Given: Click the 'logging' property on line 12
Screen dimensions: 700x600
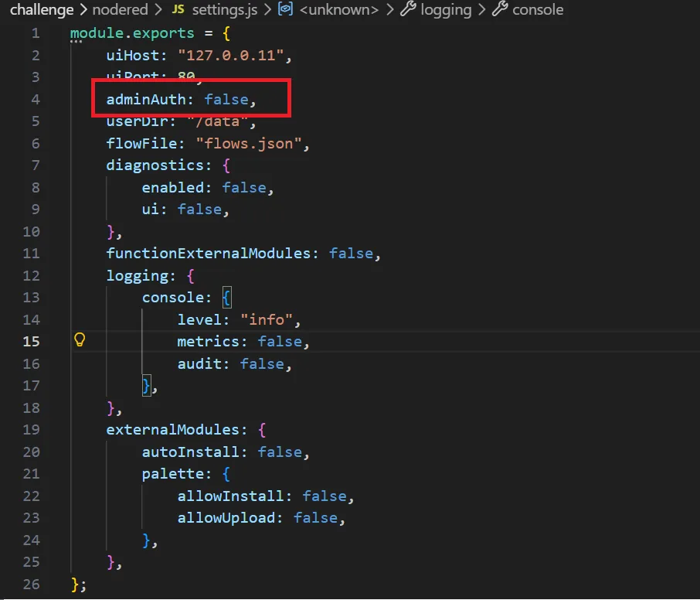Looking at the screenshot, I should coord(137,275).
